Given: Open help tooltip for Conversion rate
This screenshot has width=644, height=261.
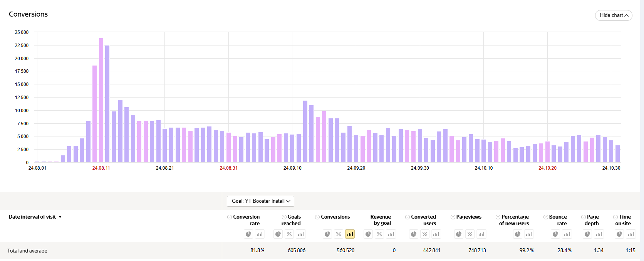Looking at the screenshot, I should click(230, 217).
